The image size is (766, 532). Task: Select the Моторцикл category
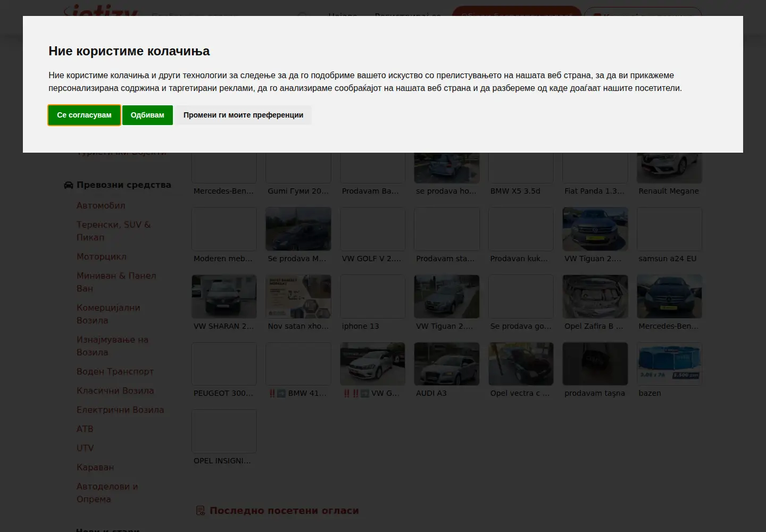click(x=102, y=256)
